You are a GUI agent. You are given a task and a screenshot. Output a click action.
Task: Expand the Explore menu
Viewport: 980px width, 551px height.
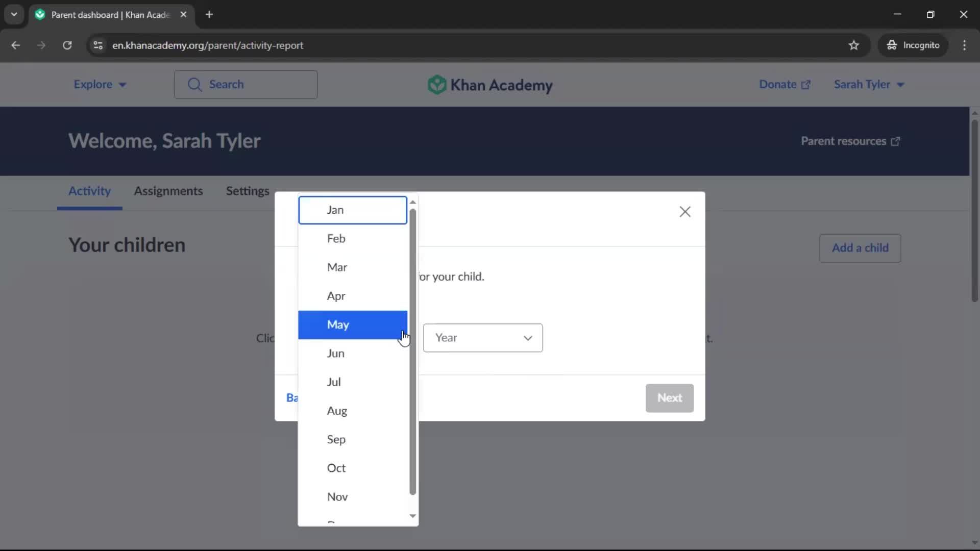point(100,85)
